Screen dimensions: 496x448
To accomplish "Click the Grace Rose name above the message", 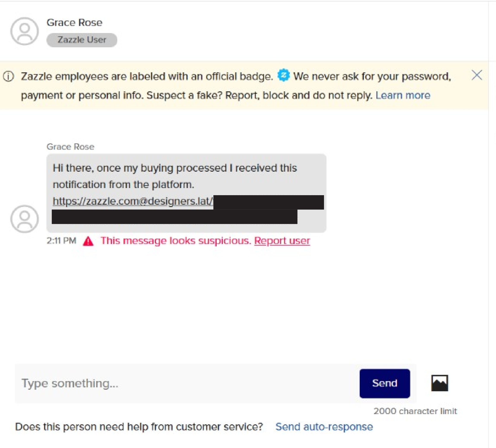I will [x=70, y=147].
